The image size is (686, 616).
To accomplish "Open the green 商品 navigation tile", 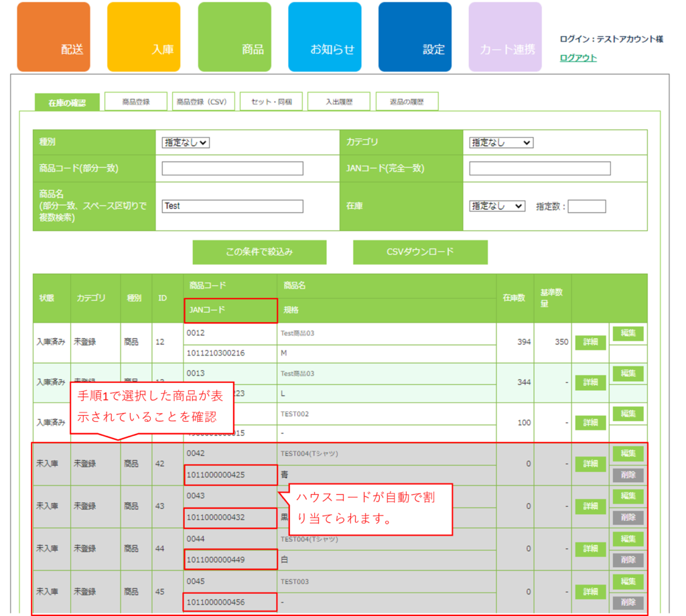I will tap(234, 37).
